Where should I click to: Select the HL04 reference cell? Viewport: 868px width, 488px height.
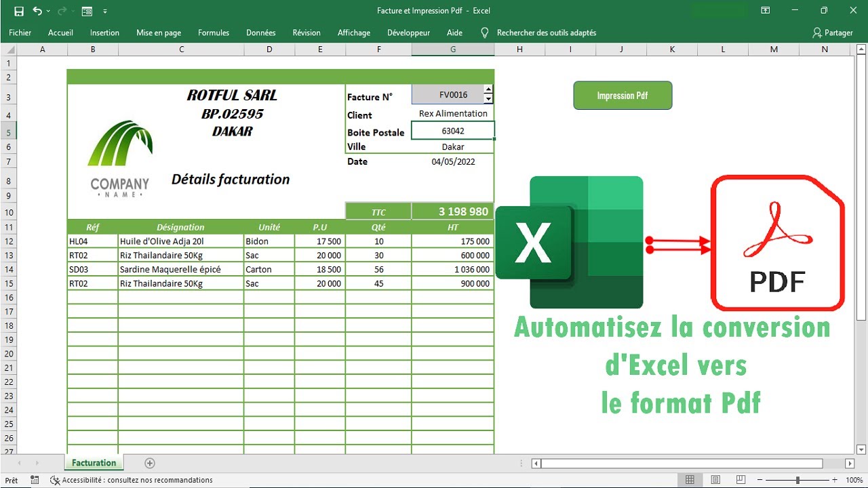coord(93,241)
